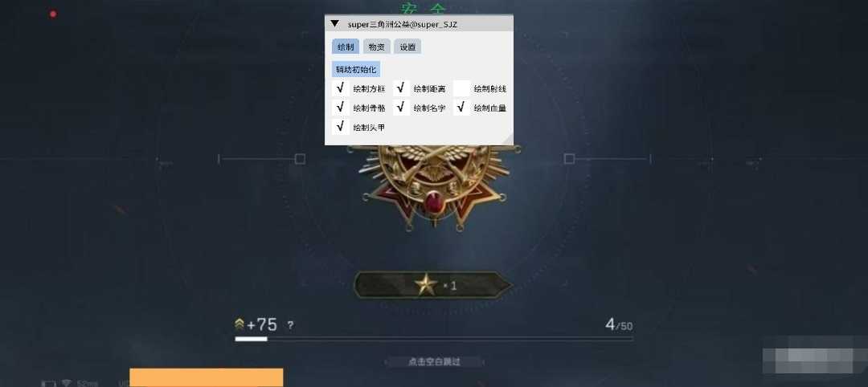Click the experience progress bar

[434, 338]
